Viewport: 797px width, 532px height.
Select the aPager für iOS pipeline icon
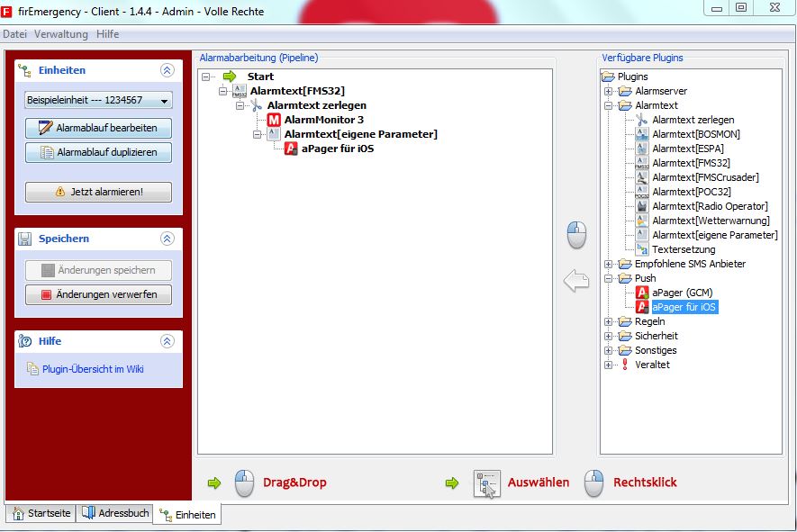[291, 149]
